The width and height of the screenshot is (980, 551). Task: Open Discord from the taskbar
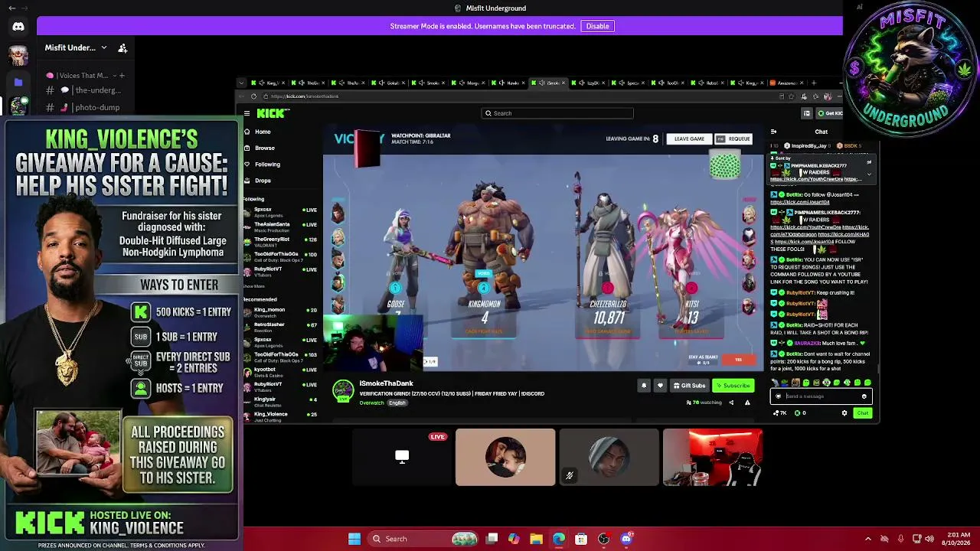click(x=626, y=539)
